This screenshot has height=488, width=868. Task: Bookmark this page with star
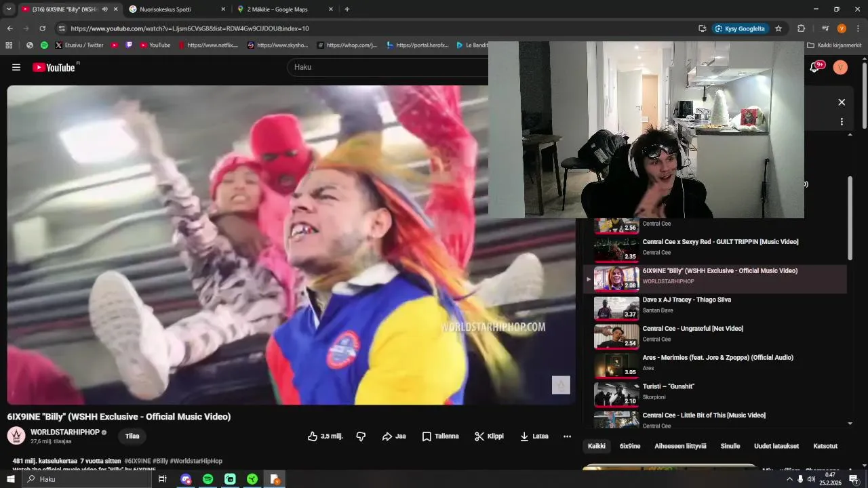coord(778,28)
